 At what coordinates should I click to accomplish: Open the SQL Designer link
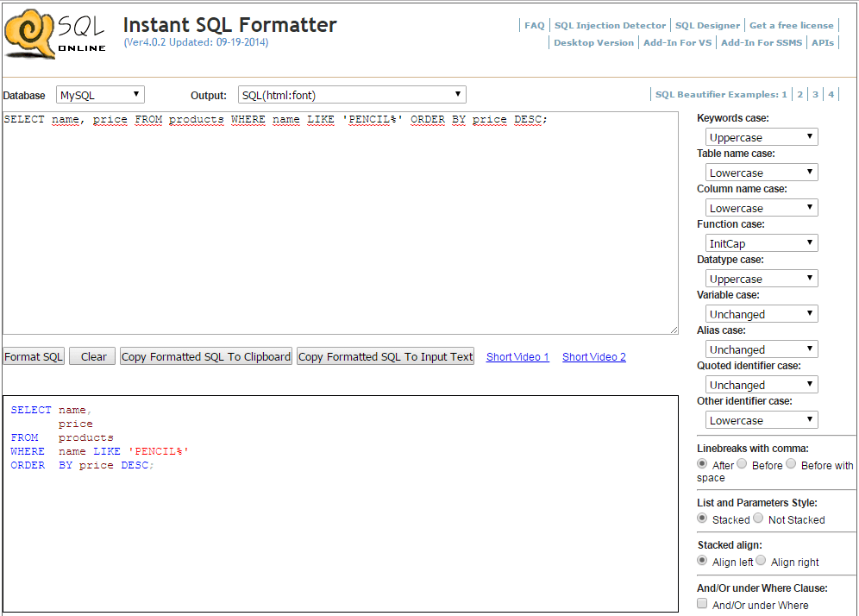707,25
